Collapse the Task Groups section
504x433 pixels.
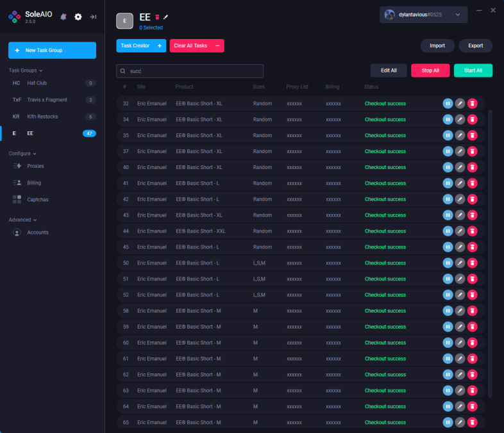pyautogui.click(x=26, y=70)
